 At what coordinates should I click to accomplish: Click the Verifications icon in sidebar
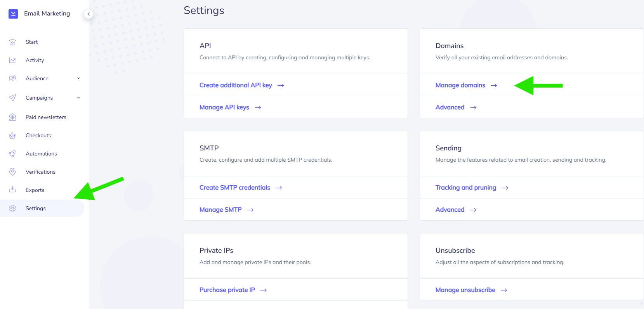12,172
